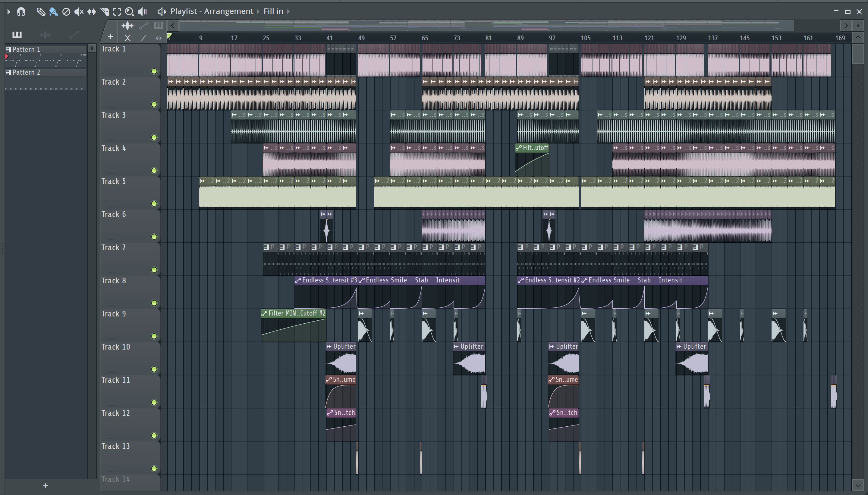Select the Track 6 header label

114,214
